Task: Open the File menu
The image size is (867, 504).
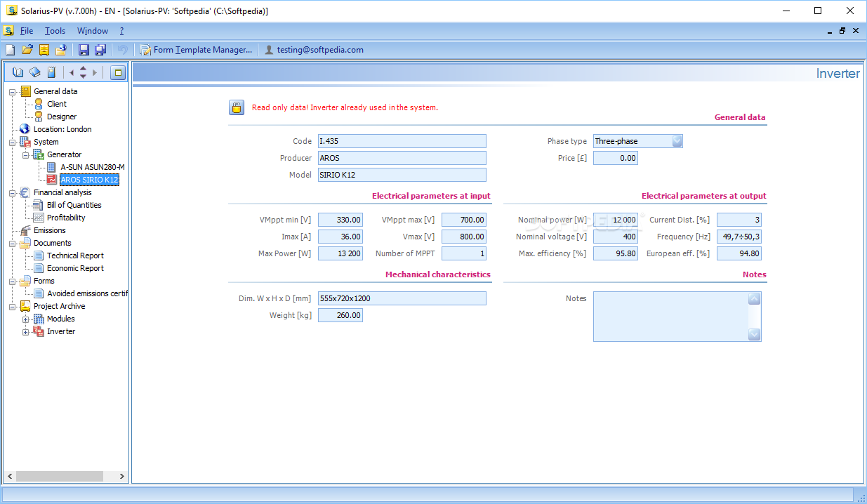Action: pos(27,31)
